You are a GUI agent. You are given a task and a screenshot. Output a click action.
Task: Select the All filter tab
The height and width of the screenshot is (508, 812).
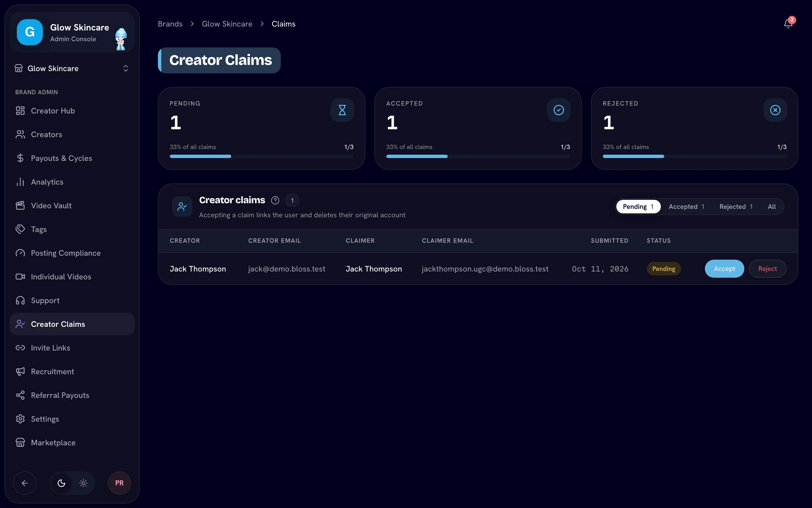(x=772, y=207)
